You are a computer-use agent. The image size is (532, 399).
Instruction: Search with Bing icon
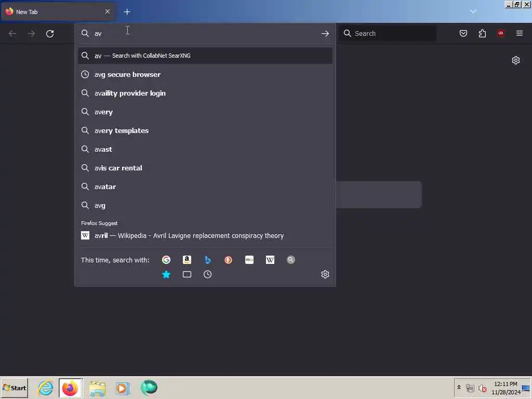click(x=208, y=260)
